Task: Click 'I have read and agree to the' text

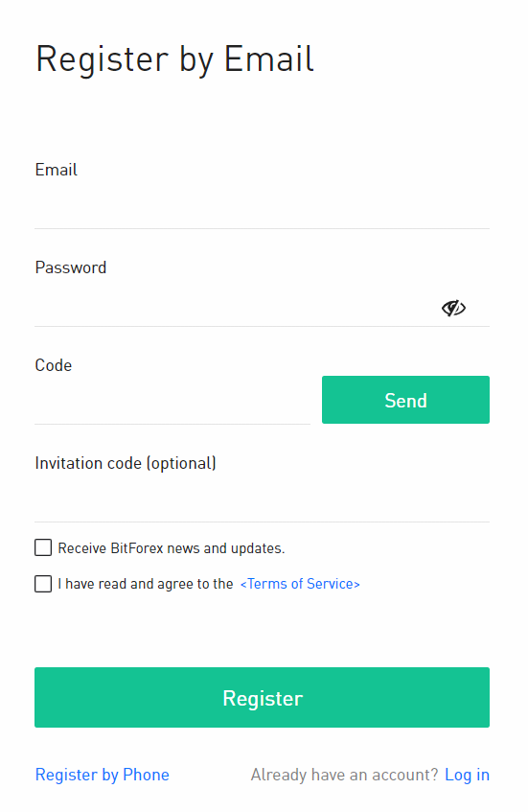Action: click(146, 584)
